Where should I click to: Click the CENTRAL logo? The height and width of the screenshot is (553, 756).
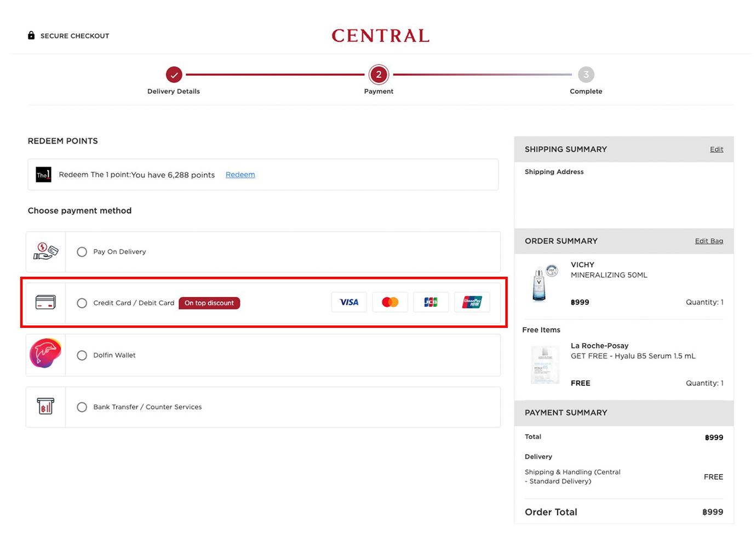381,36
